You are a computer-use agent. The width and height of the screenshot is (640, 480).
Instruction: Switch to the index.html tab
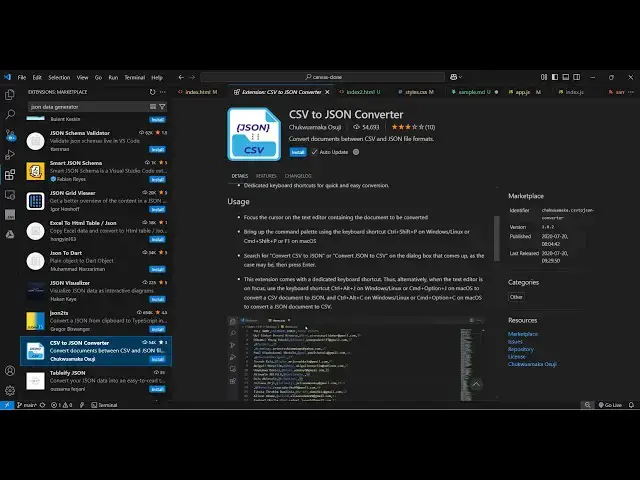coord(198,92)
